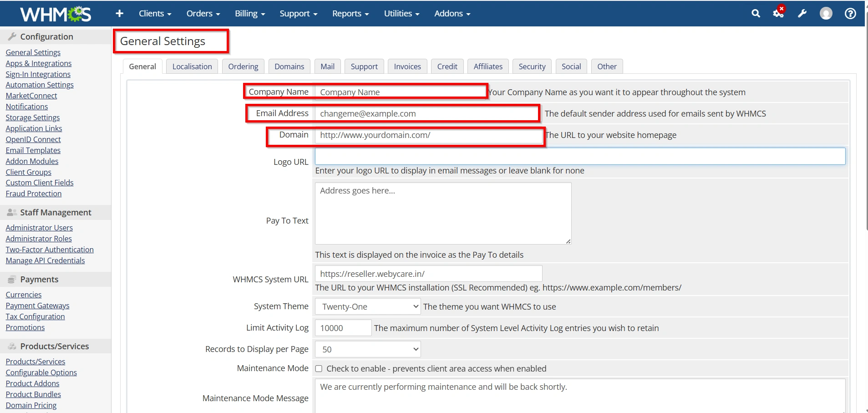The width and height of the screenshot is (868, 413).
Task: Switch to the Security tab
Action: pos(532,66)
